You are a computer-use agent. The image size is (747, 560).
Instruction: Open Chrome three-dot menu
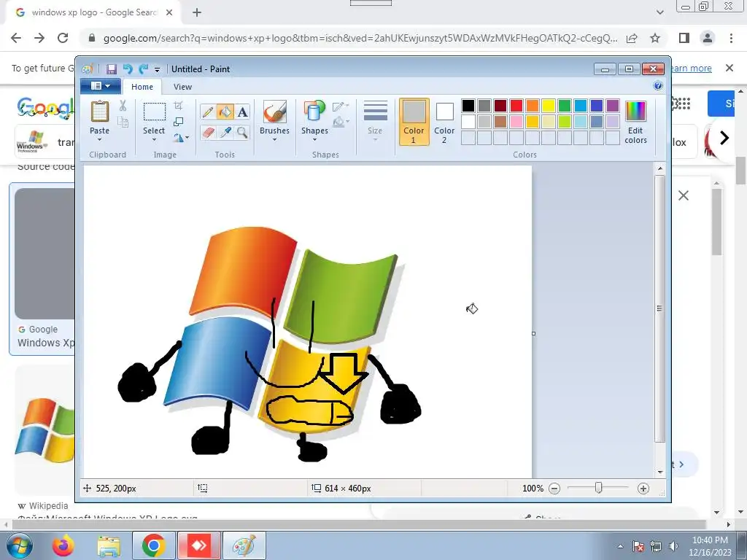tap(731, 38)
